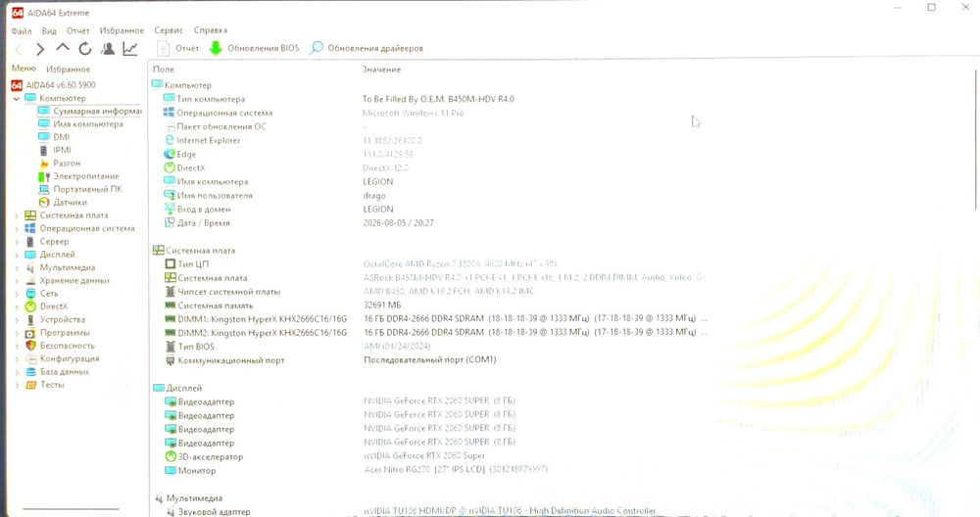The image size is (980, 517).
Task: Click the Internet Explorer icon row
Action: tap(170, 140)
